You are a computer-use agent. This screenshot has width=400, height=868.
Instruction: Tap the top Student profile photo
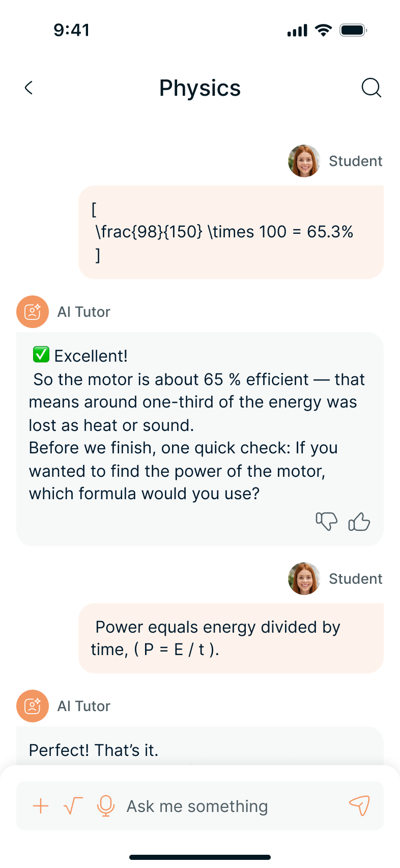tap(304, 161)
